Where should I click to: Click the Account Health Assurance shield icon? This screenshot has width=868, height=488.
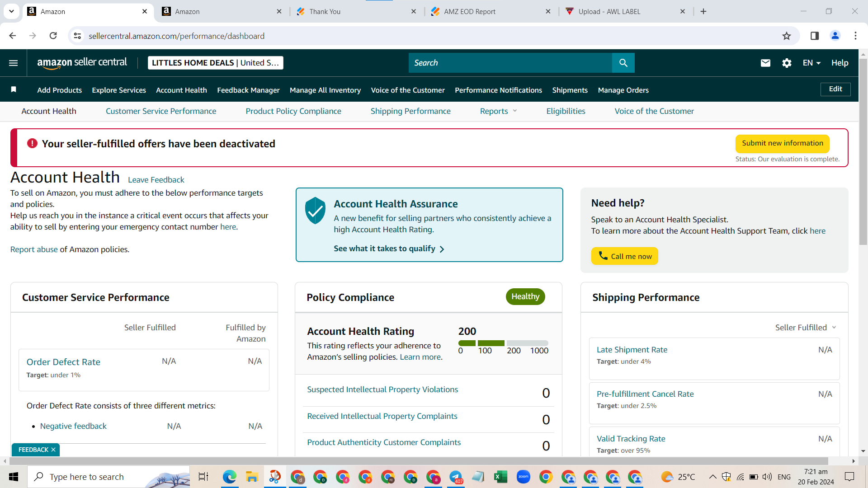pyautogui.click(x=315, y=210)
